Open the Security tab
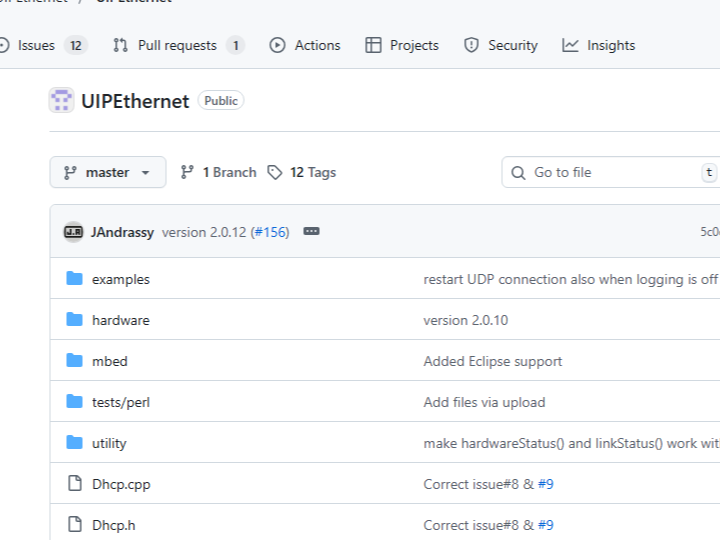This screenshot has width=720, height=540. click(501, 45)
